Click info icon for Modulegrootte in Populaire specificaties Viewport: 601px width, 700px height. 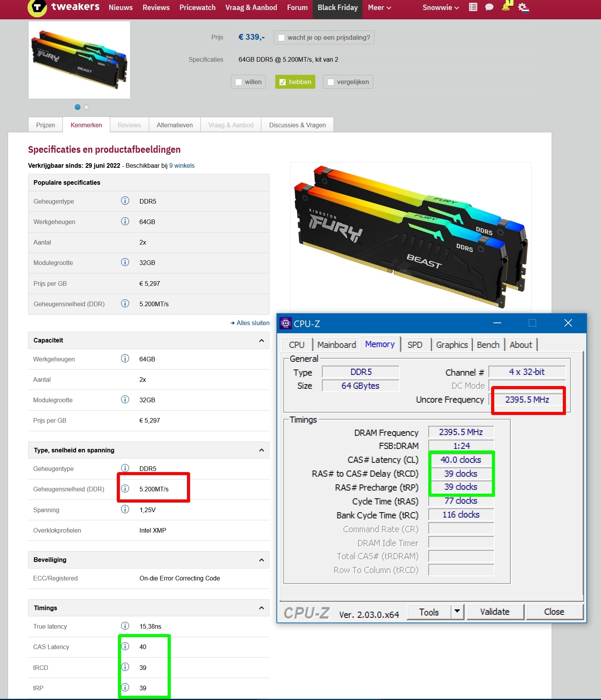click(125, 262)
